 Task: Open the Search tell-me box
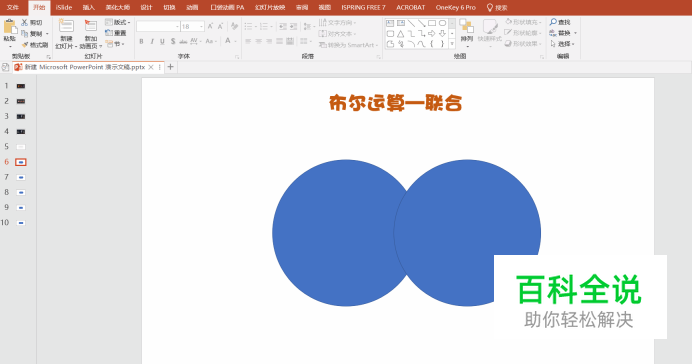(497, 8)
